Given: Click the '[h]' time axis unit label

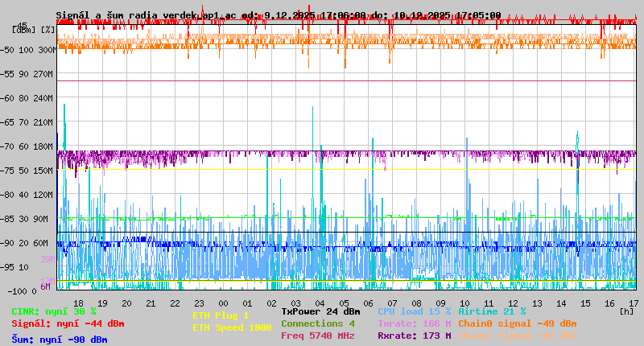Looking at the screenshot, I should click(627, 311).
